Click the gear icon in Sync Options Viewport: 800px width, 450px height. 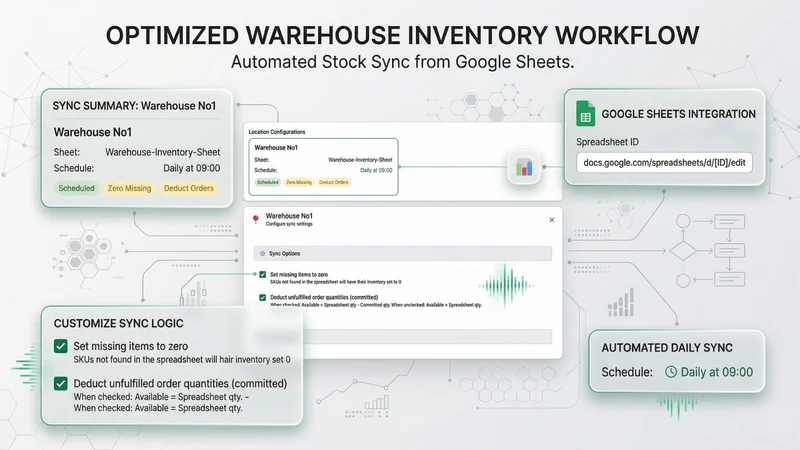(x=263, y=254)
